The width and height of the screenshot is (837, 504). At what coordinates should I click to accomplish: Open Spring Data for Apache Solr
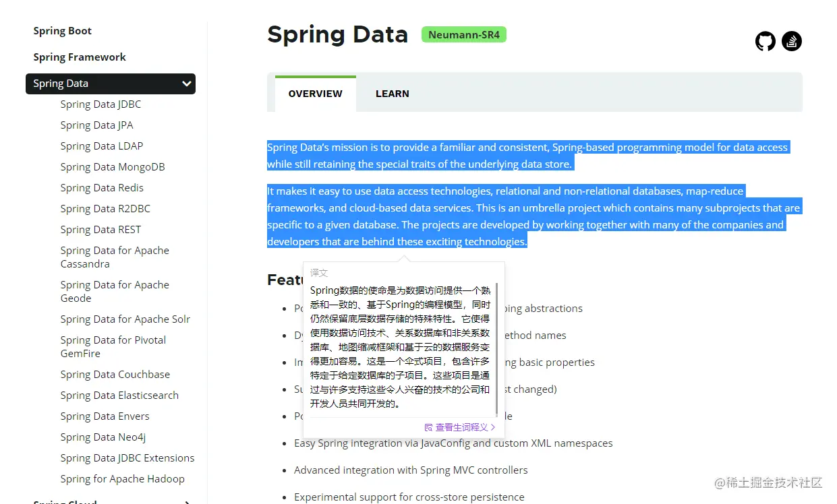click(125, 319)
